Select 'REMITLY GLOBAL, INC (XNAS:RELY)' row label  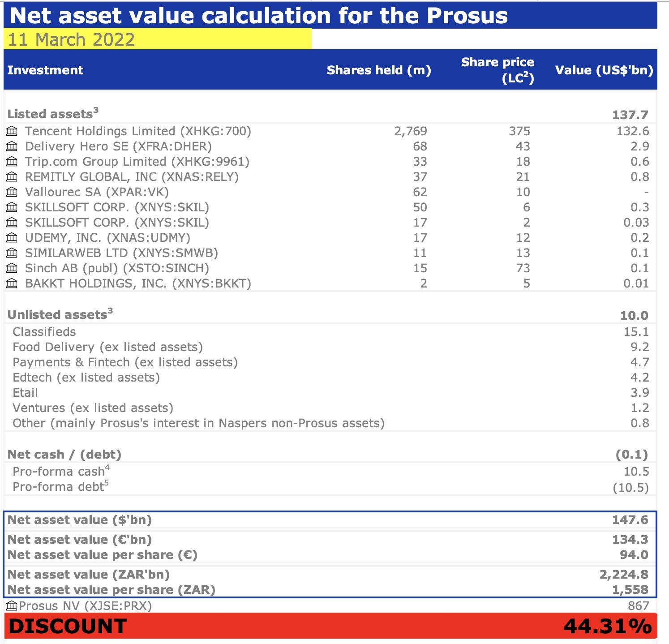click(x=132, y=177)
